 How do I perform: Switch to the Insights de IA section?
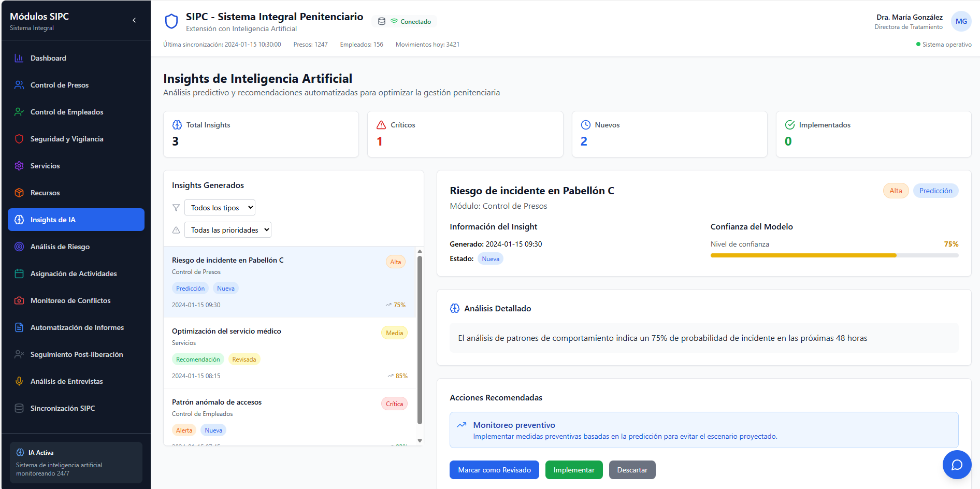click(76, 219)
